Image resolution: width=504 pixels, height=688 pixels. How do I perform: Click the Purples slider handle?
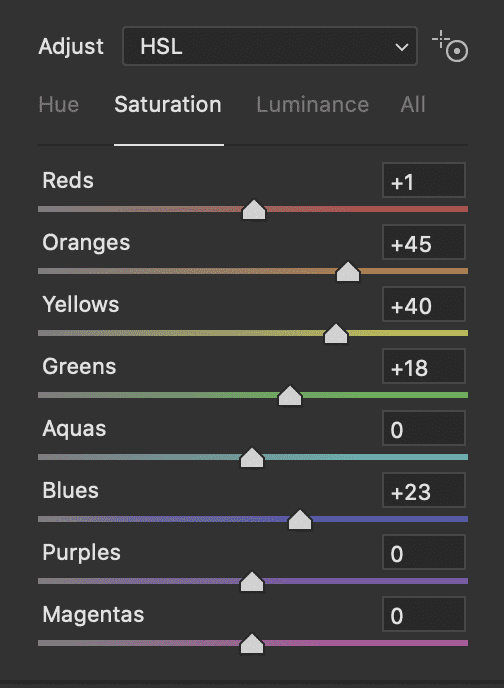click(x=252, y=581)
